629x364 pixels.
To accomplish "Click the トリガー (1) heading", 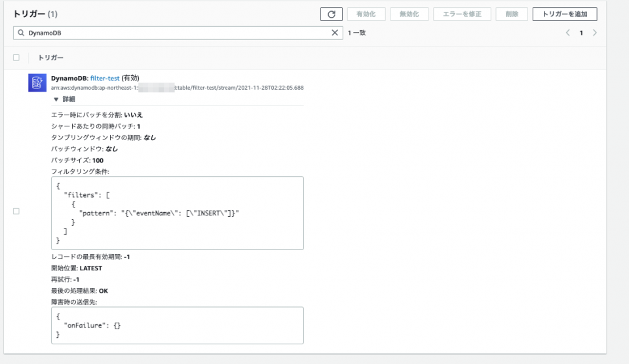I will pos(35,14).
